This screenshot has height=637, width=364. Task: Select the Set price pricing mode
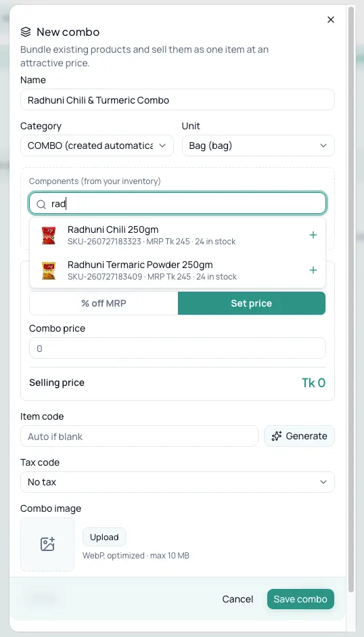(x=252, y=303)
